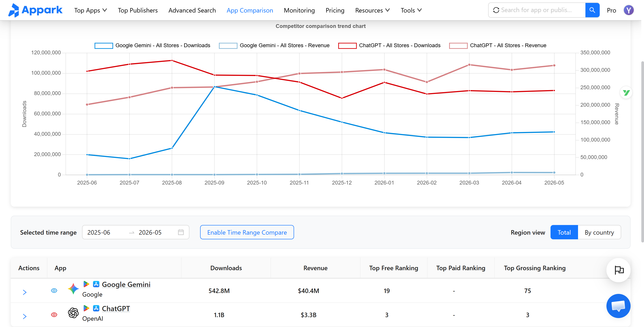This screenshot has width=644, height=327.
Task: Open the feedback flag floating button
Action: [x=619, y=270]
